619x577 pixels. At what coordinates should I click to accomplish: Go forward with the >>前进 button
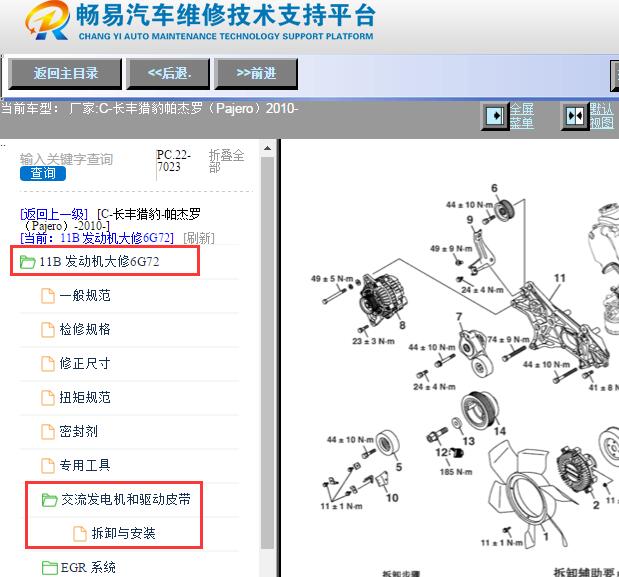pos(256,73)
